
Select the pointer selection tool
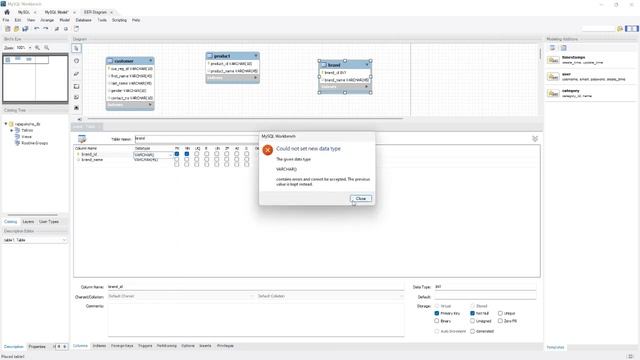(x=76, y=48)
